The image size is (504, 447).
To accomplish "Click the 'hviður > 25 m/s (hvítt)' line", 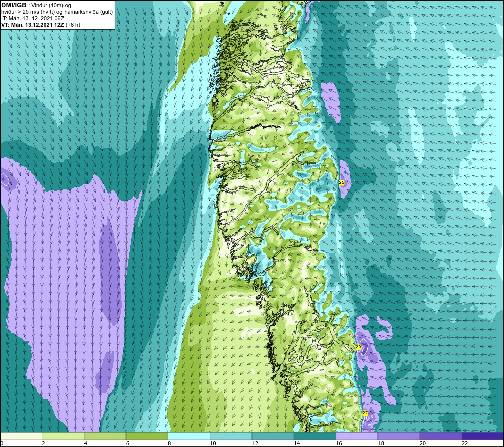I will pyautogui.click(x=28, y=12).
